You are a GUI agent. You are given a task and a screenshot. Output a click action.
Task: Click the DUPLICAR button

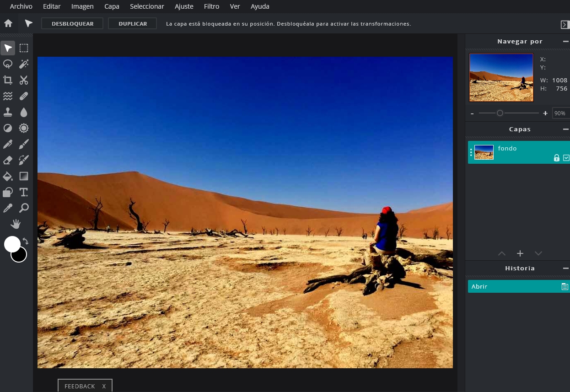tap(133, 23)
